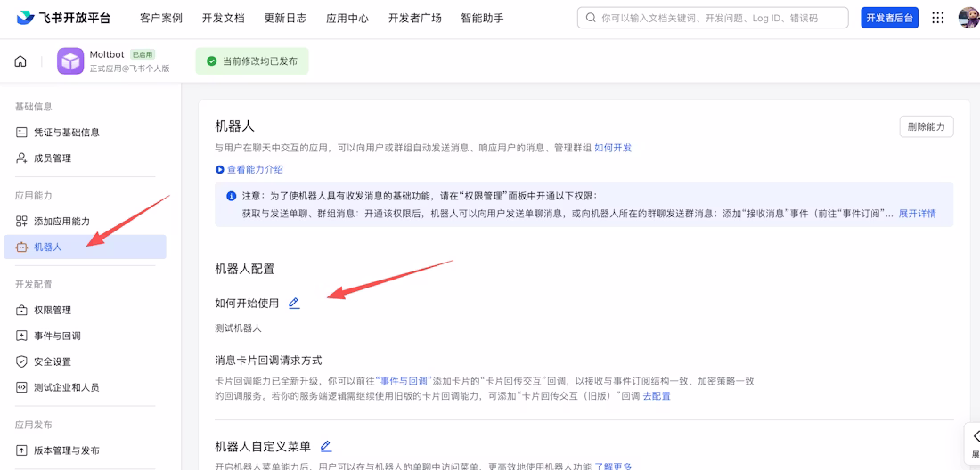Click the 凭证与基础信息 sidebar icon
The image size is (980, 470).
tap(21, 133)
